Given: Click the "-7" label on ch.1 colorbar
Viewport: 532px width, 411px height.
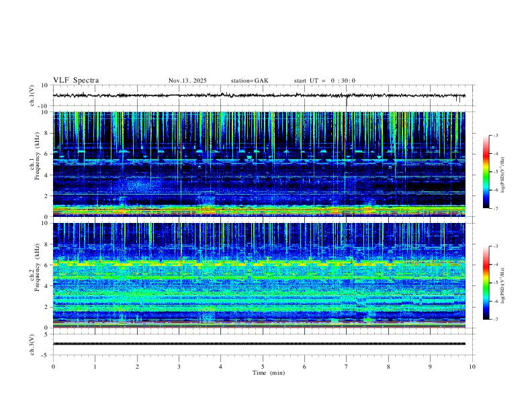Looking at the screenshot, I should pos(496,208).
